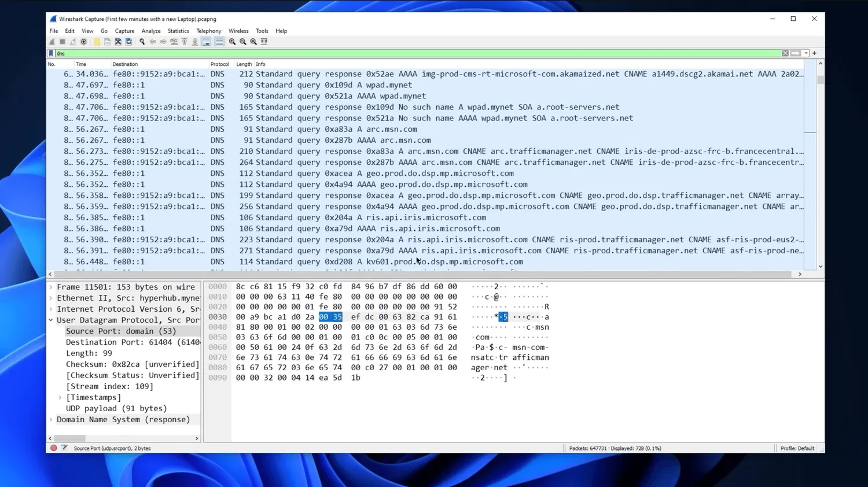Zoom out the packet text
The width and height of the screenshot is (868, 487).
[x=243, y=42]
